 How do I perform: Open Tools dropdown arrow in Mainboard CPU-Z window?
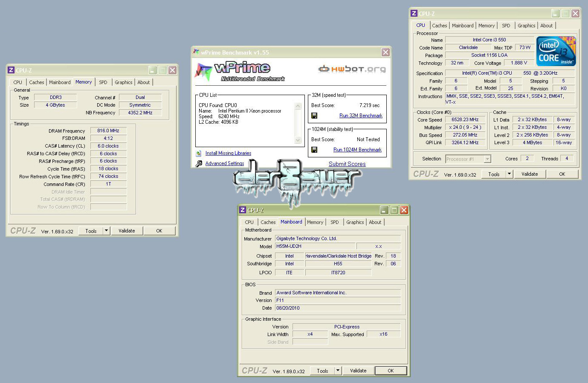click(x=338, y=371)
